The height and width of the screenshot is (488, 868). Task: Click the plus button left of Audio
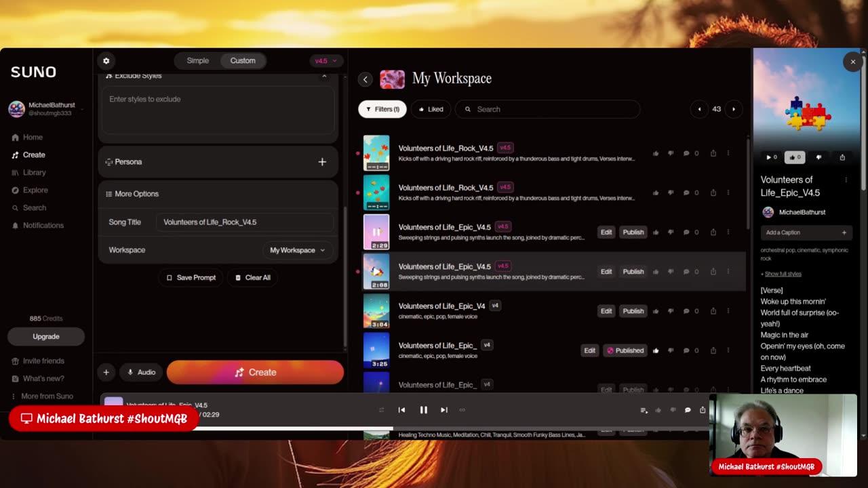click(x=106, y=372)
